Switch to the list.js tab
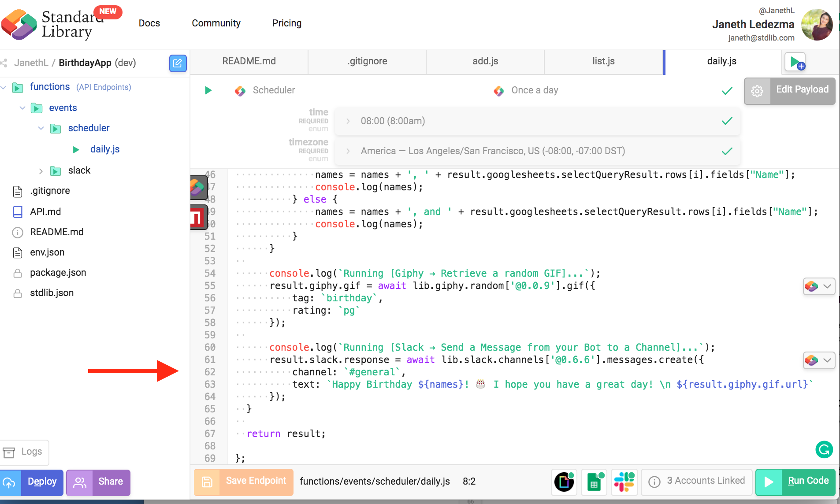 pyautogui.click(x=603, y=62)
